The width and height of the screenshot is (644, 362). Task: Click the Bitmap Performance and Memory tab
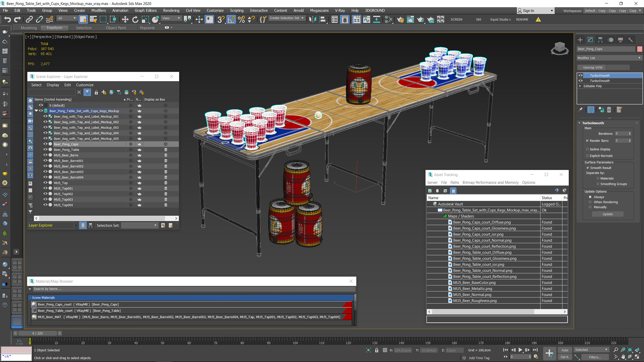490,182
